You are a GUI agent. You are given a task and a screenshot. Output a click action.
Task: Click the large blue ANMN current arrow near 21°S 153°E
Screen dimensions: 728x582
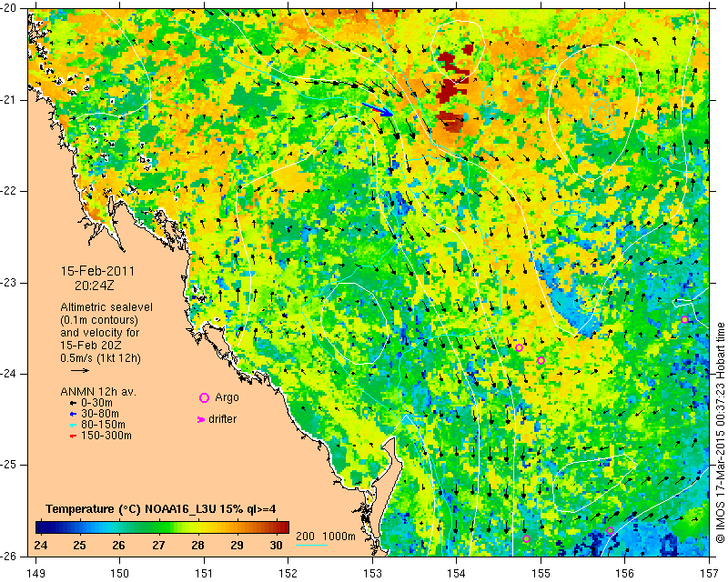[x=378, y=109]
